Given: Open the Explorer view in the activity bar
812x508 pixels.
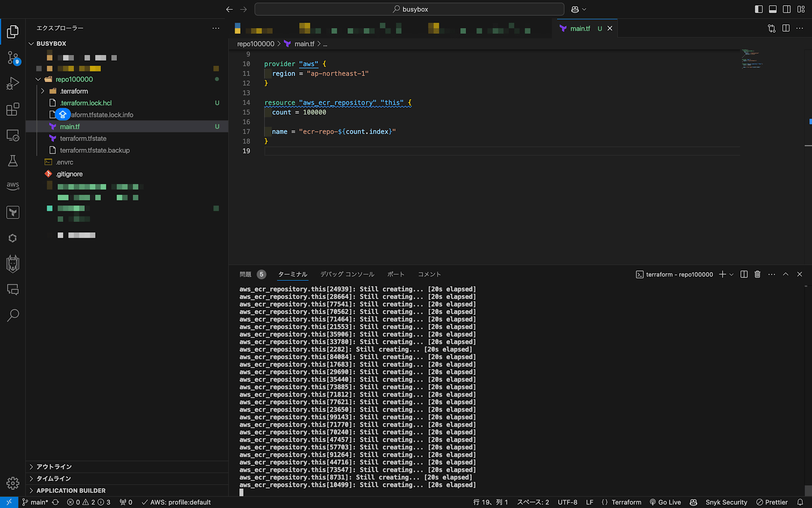Looking at the screenshot, I should [13, 32].
